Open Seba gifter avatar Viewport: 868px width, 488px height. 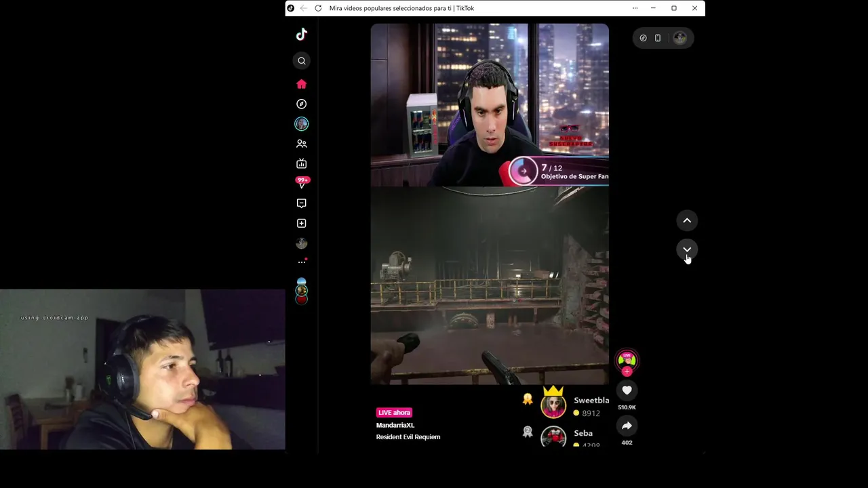pyautogui.click(x=553, y=437)
